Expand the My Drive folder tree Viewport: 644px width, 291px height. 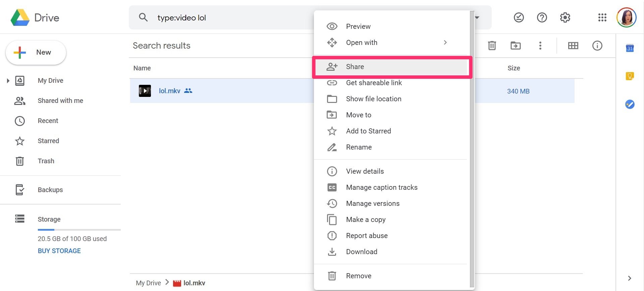pos(8,80)
